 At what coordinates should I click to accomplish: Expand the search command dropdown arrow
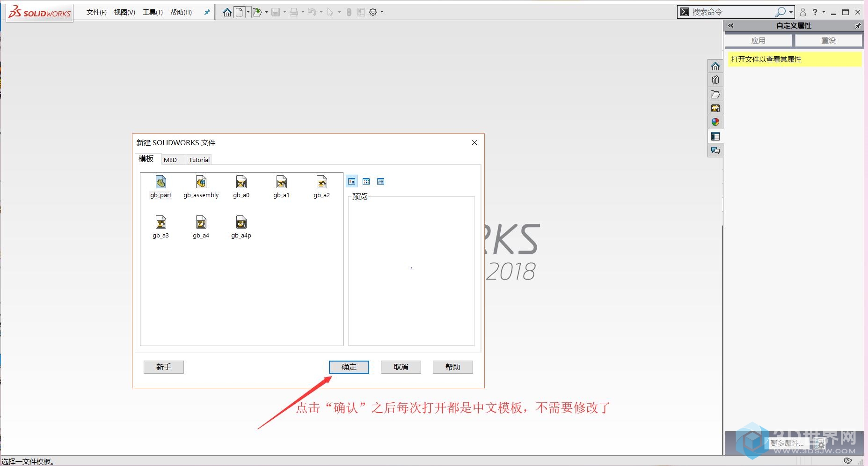pyautogui.click(x=791, y=12)
